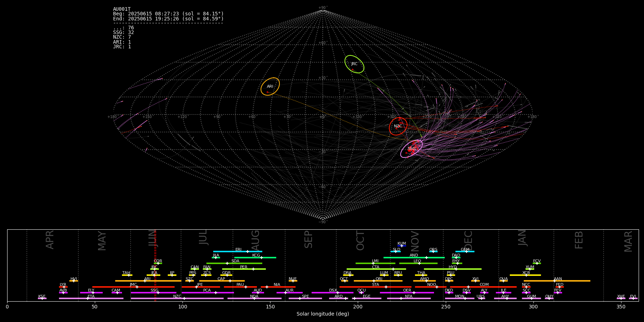Click the HYD shower bar in timeline
The height and width of the screenshot is (322, 644).
pos(453,269)
